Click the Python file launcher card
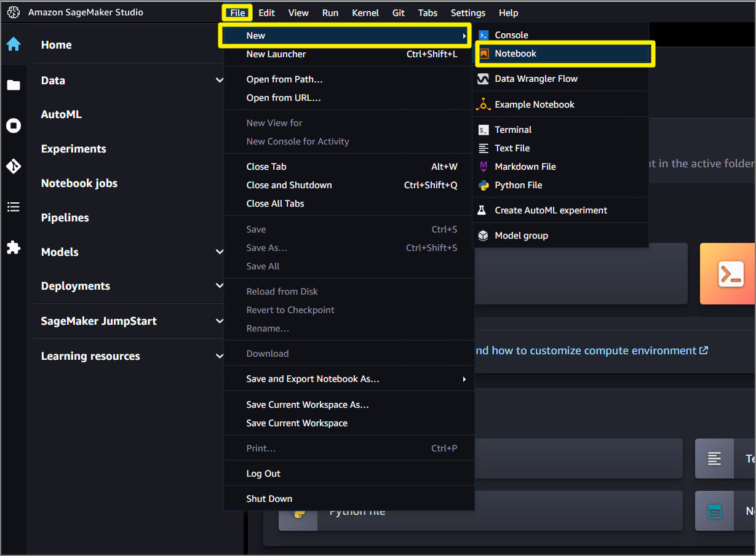This screenshot has height=556, width=756. [480, 510]
